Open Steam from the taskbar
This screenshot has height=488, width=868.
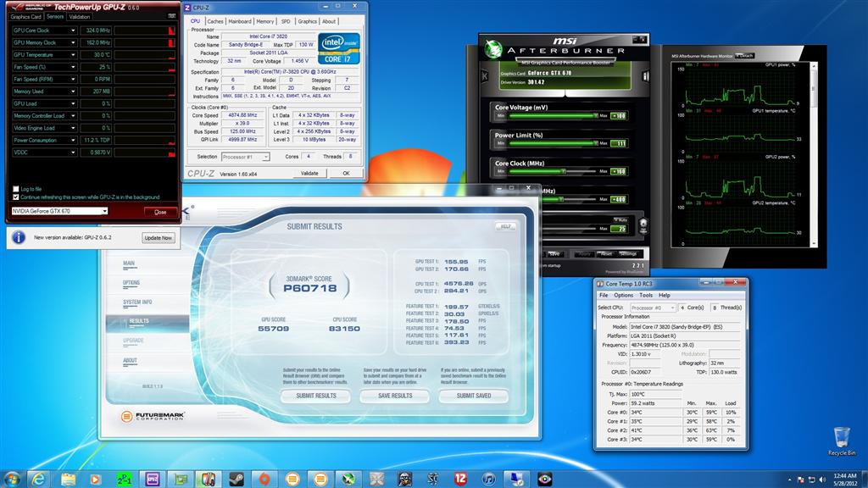pyautogui.click(x=236, y=478)
